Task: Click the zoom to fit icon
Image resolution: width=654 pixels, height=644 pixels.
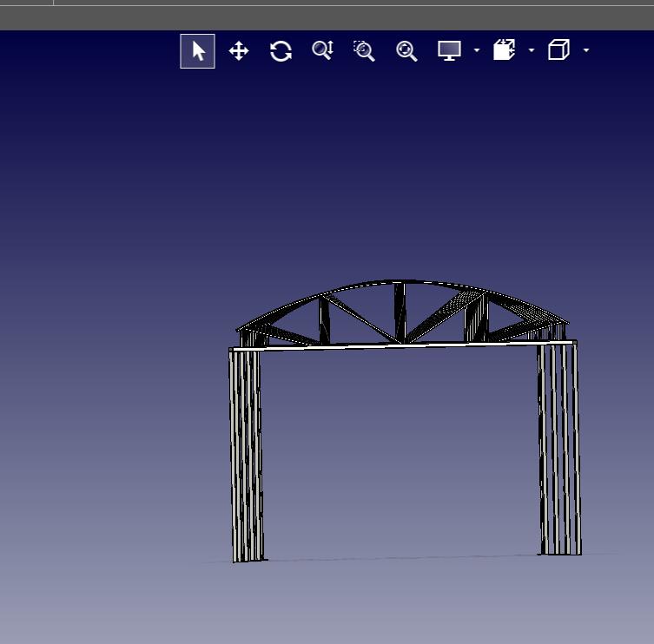Action: 406,51
